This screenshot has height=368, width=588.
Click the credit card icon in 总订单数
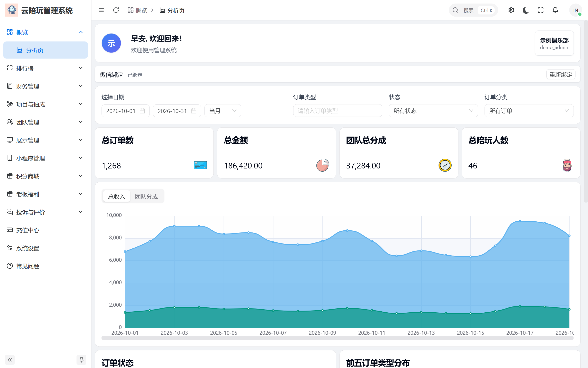[x=200, y=165]
